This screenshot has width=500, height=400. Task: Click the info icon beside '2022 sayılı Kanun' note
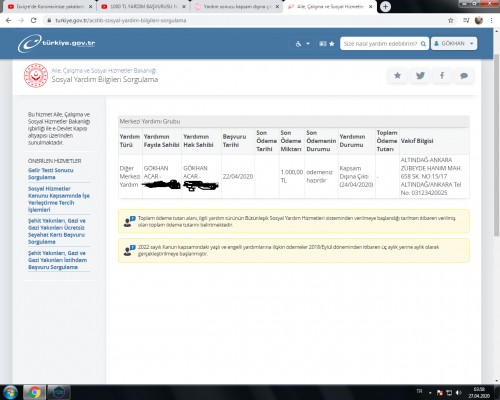(x=129, y=250)
